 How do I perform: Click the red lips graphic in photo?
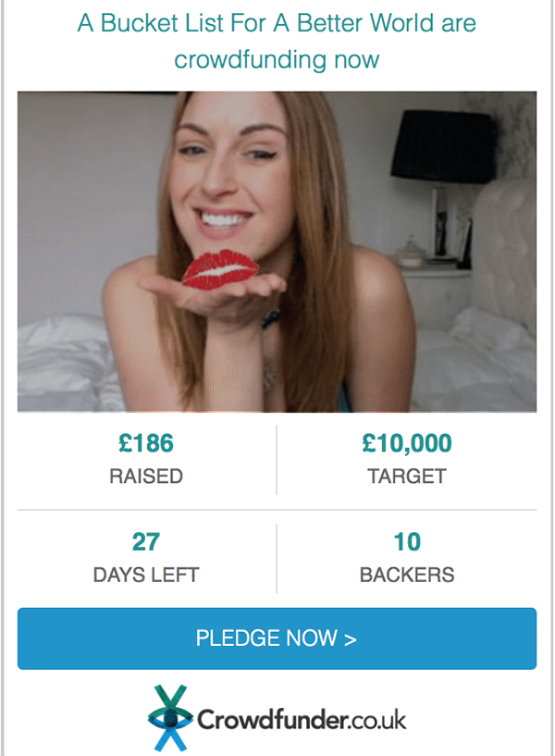(221, 268)
